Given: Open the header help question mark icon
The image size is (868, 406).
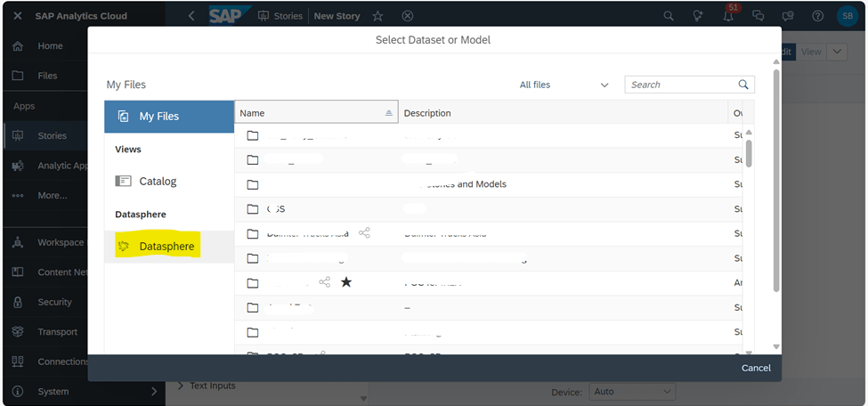Looking at the screenshot, I should [x=817, y=16].
